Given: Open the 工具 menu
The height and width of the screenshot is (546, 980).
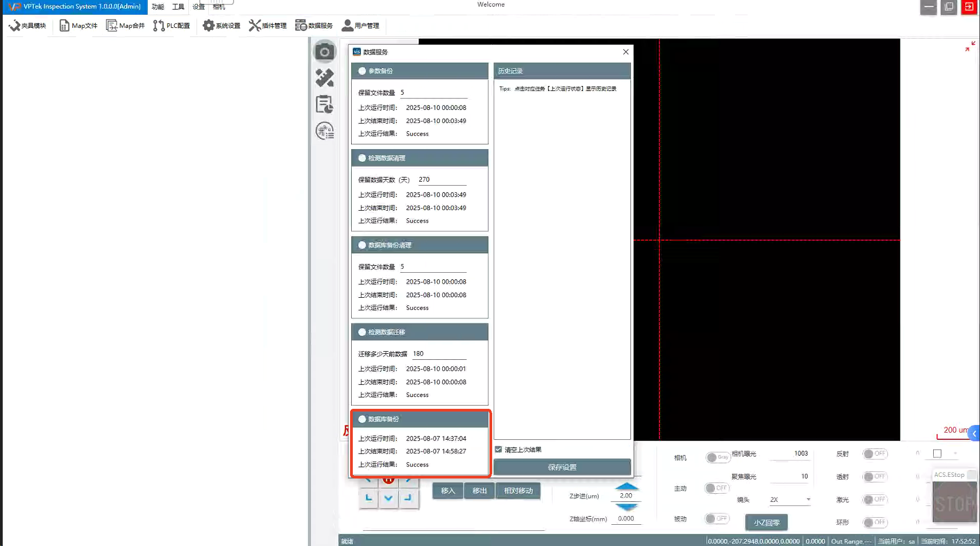Looking at the screenshot, I should click(178, 7).
